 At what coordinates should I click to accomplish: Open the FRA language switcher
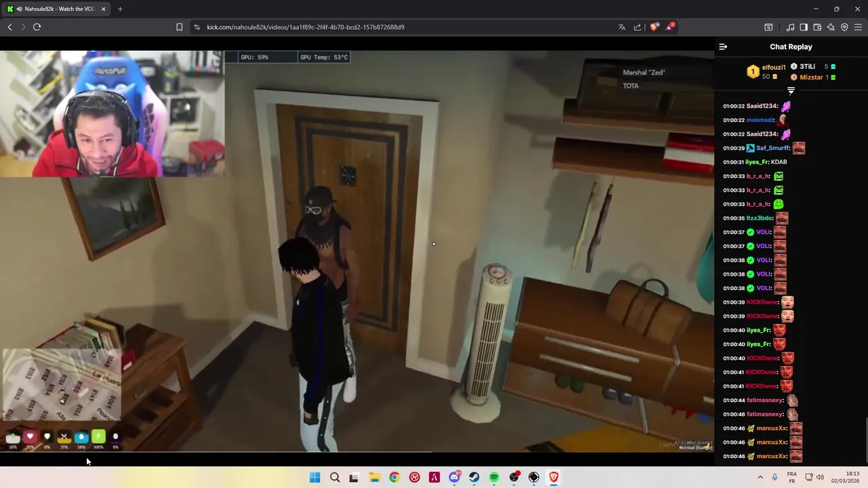pos(792,478)
